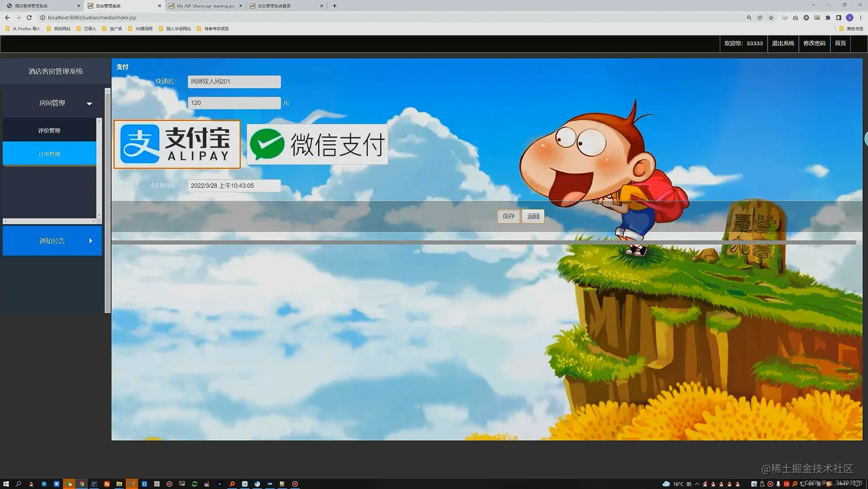Viewport: 868px width, 489px height.
Task: Click the W extension icon
Action: (x=806, y=18)
